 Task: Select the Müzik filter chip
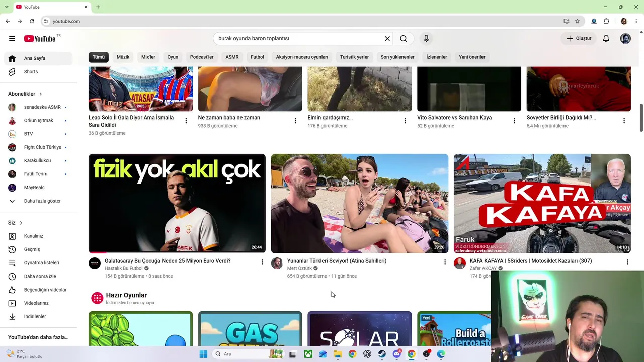pos(123,57)
